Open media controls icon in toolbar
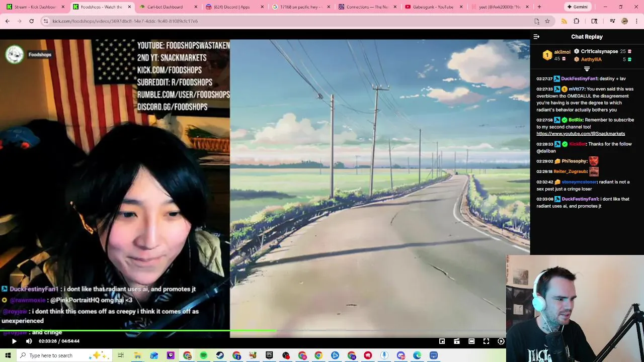This screenshot has width=644, height=362. click(x=612, y=21)
